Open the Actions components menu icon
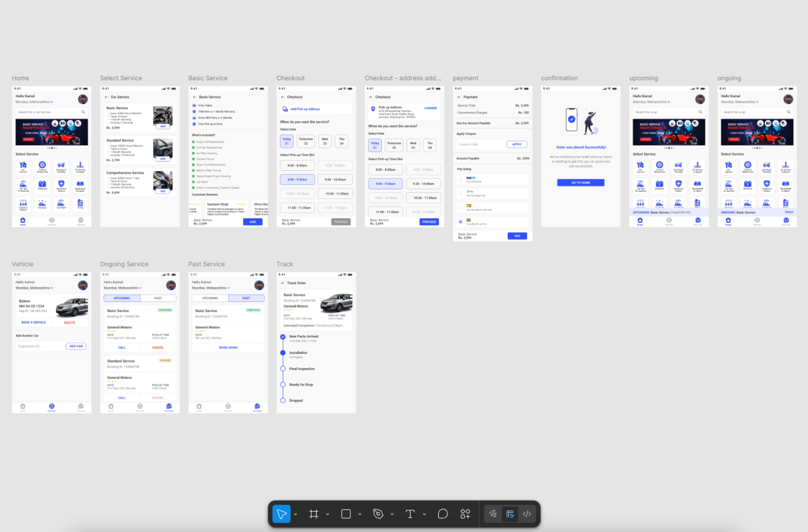The height and width of the screenshot is (532, 808). click(x=465, y=514)
